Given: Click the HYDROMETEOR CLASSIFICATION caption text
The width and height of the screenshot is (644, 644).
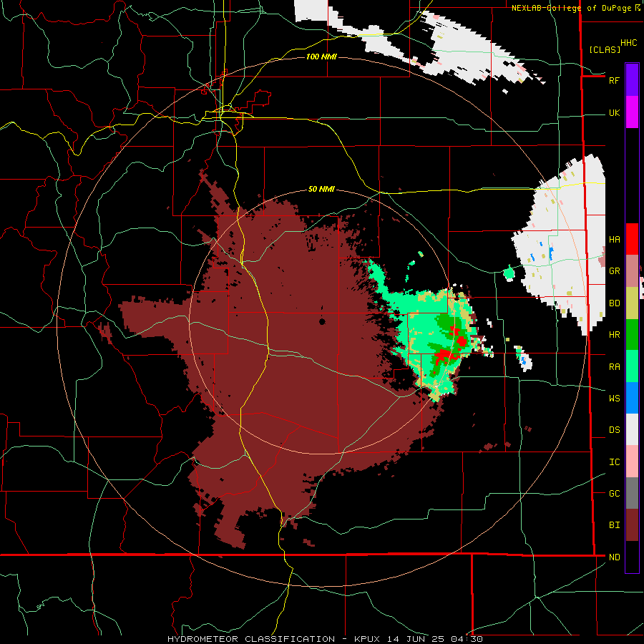Looking at the screenshot, I should (251, 639).
